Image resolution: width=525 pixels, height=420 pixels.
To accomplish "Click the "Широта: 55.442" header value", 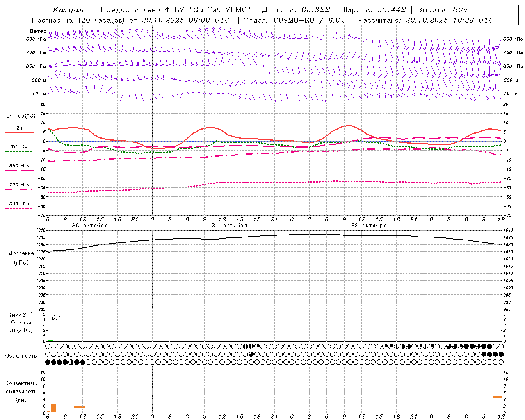I will point(373,10).
